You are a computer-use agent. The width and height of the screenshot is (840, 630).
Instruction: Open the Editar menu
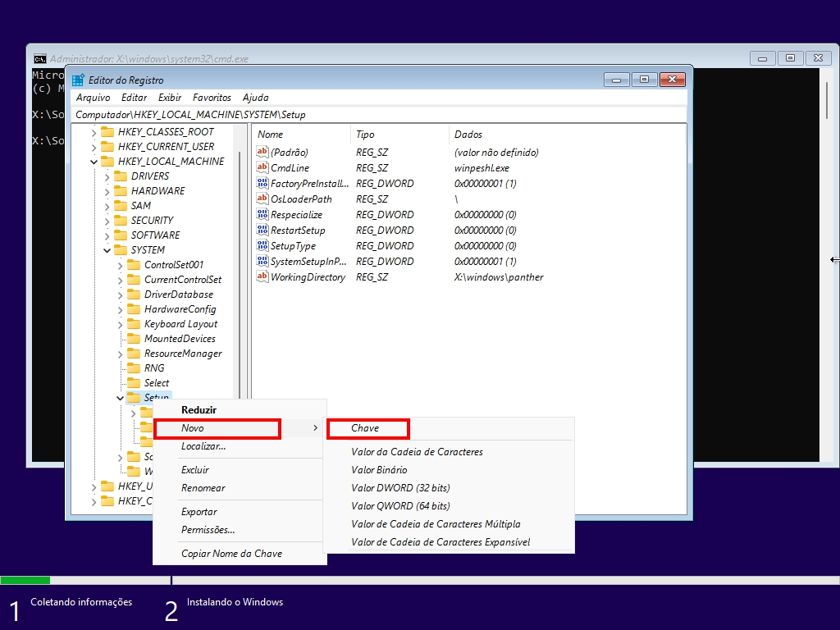click(x=134, y=98)
